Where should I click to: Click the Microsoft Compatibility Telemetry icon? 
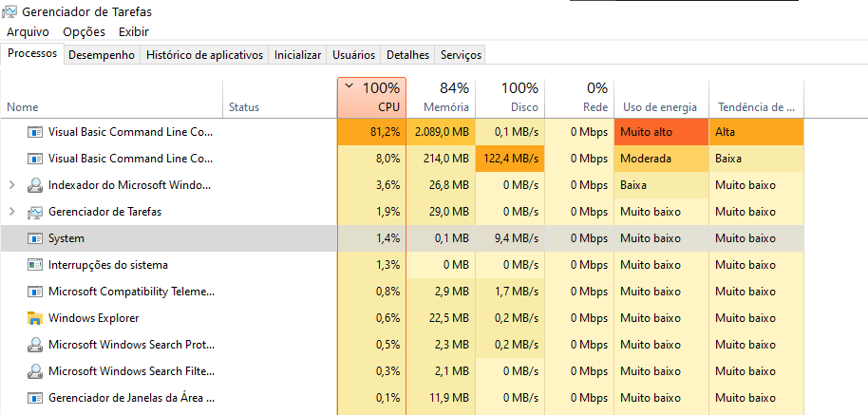coord(35,292)
